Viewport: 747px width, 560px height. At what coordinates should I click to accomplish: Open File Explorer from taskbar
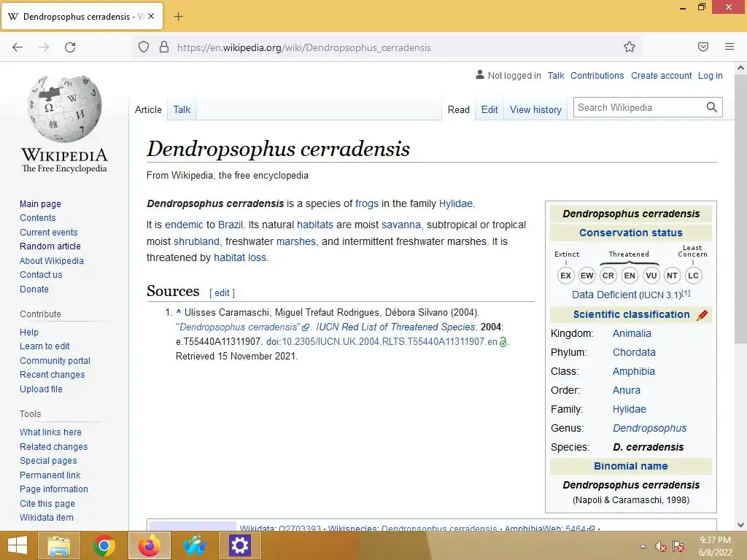(58, 545)
